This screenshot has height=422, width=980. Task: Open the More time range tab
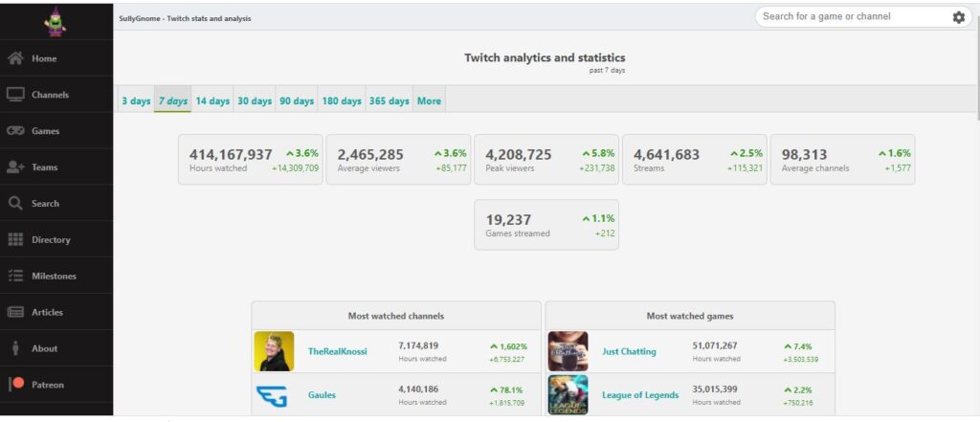(x=429, y=100)
